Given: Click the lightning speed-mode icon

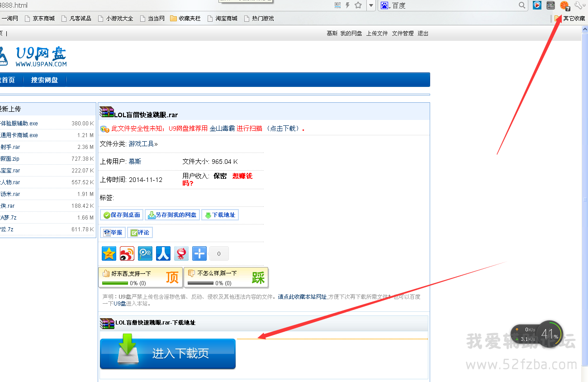Looking at the screenshot, I should pyautogui.click(x=348, y=5).
